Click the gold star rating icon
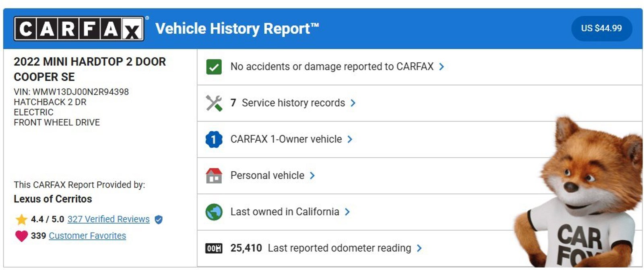644x270 pixels. pyautogui.click(x=21, y=219)
